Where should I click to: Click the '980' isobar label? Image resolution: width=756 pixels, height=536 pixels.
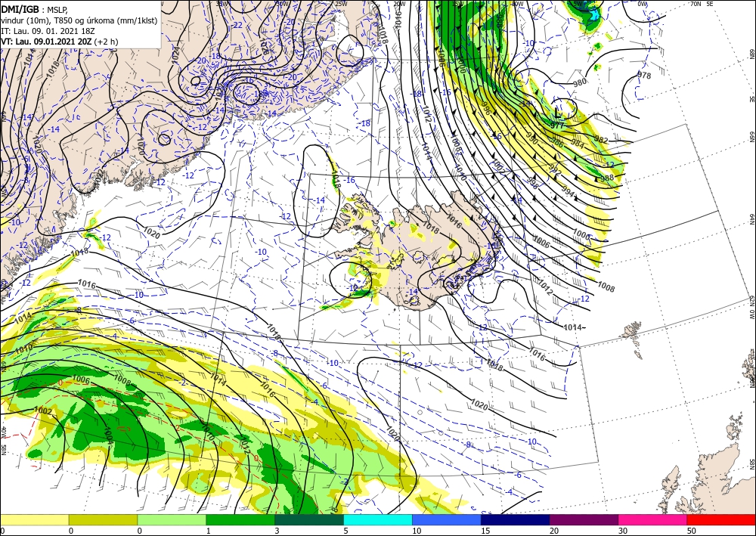point(580,82)
